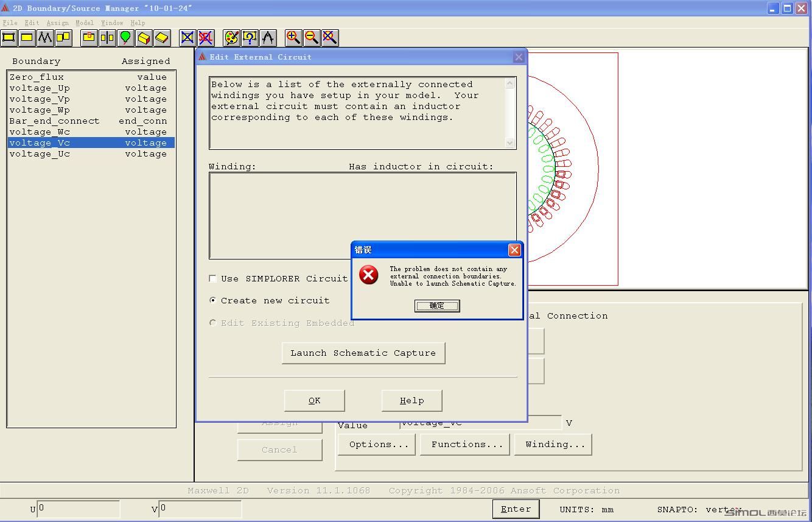Click the Functions... button
The height and width of the screenshot is (522, 812).
pyautogui.click(x=465, y=444)
